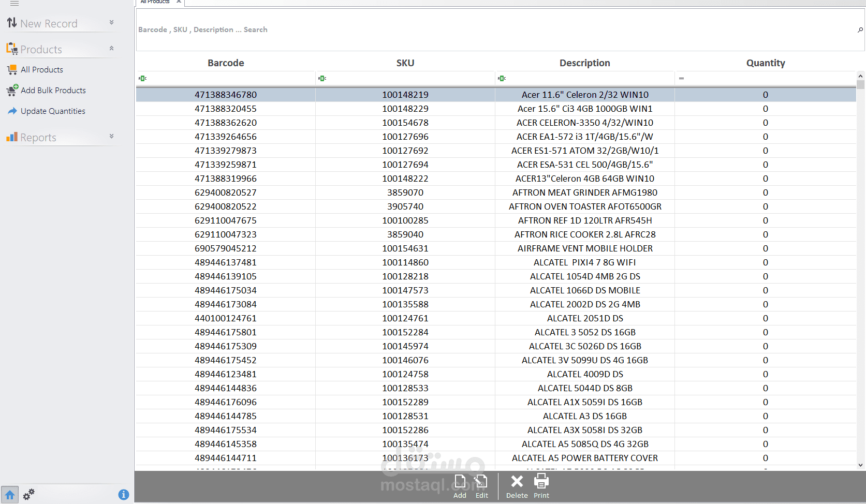
Task: Open Update Quantities
Action: point(53,111)
